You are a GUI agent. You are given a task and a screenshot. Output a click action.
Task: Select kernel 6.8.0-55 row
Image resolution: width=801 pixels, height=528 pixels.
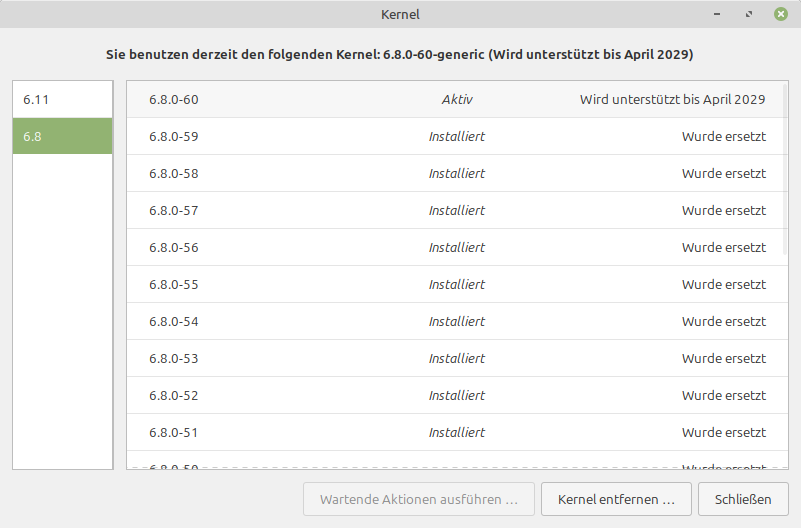coord(457,284)
